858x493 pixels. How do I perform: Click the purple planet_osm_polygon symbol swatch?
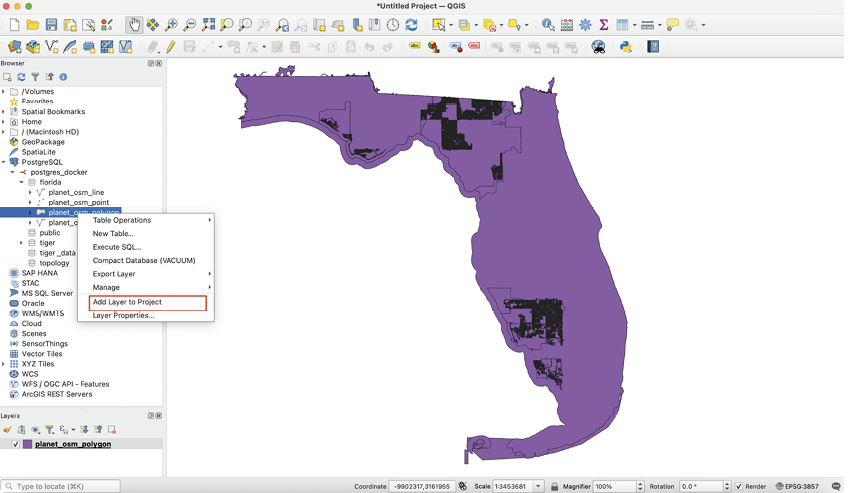click(x=27, y=444)
